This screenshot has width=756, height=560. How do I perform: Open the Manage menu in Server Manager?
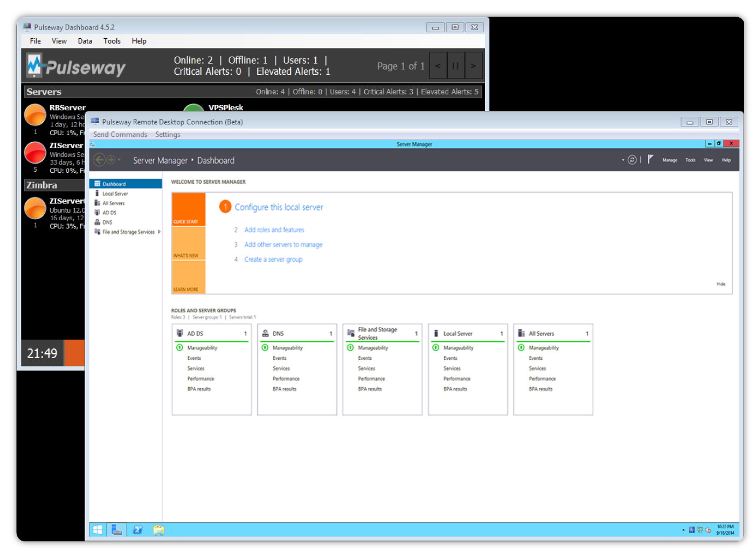[670, 160]
